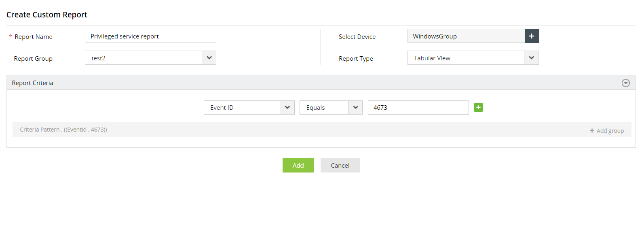Open the Event ID field dropdown arrow
Screen dimensions: 644x230
[x=287, y=108]
